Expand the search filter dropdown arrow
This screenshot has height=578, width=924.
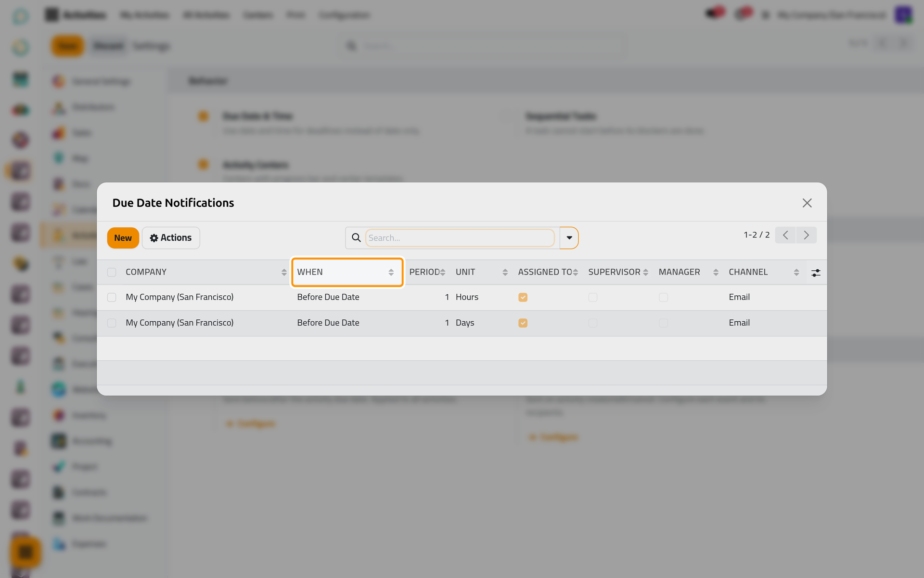pyautogui.click(x=569, y=238)
